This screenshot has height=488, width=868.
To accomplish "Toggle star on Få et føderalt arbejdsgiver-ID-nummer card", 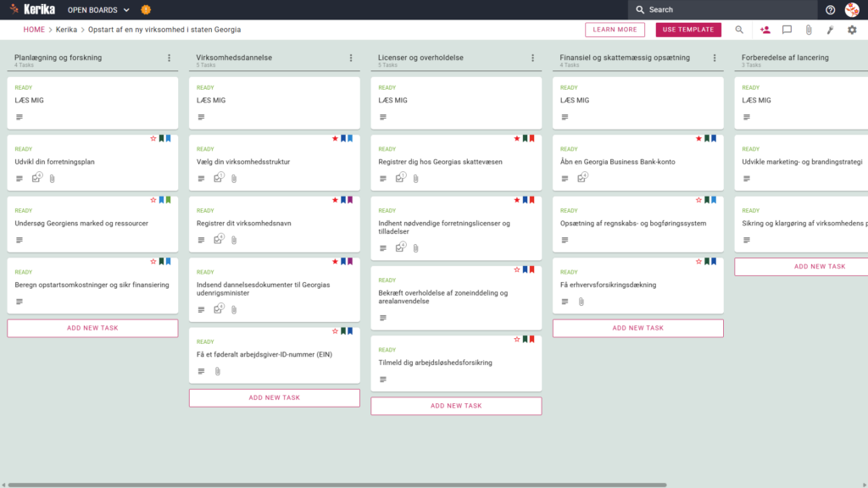I will point(335,331).
